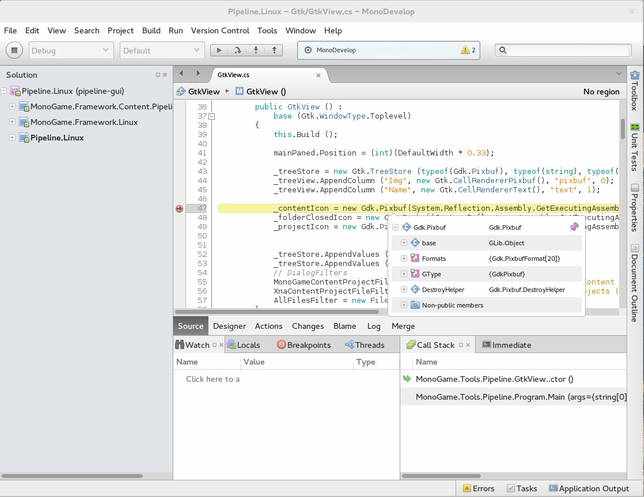Click the Step Out debug button
The width and height of the screenshot is (644, 497).
[274, 51]
